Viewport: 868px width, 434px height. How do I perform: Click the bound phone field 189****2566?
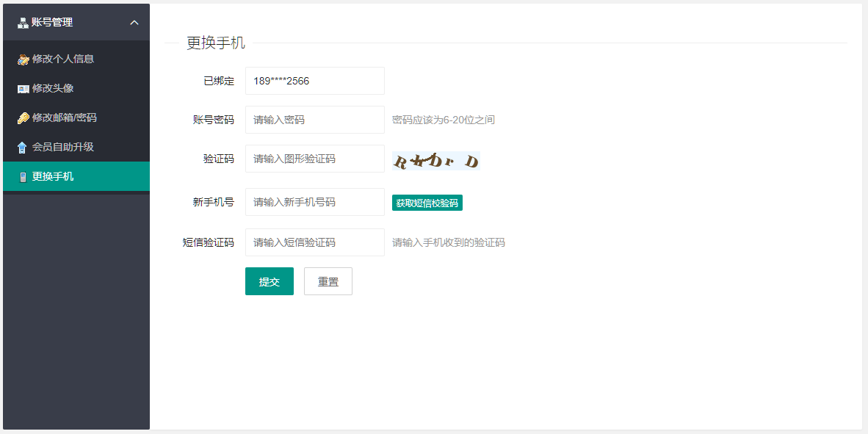click(x=315, y=81)
